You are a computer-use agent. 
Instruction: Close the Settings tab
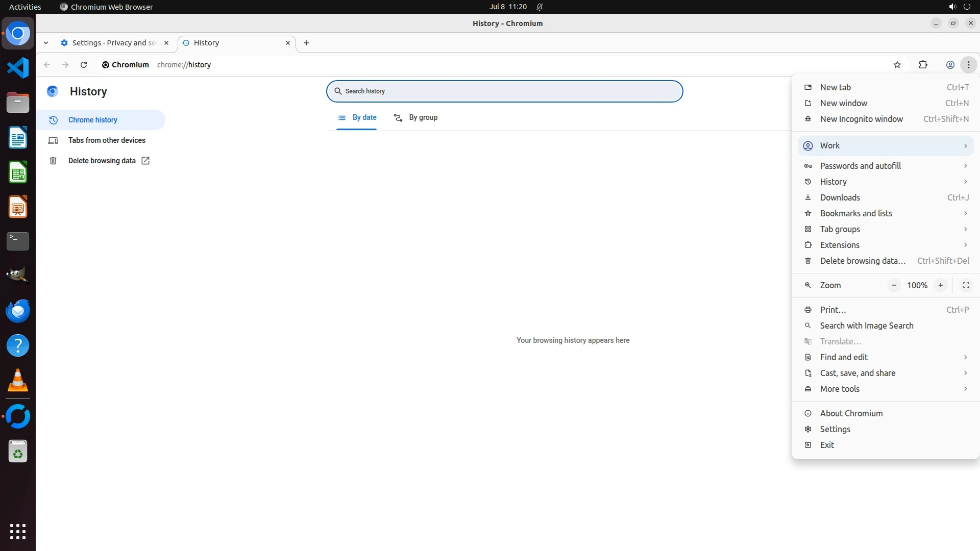point(166,43)
